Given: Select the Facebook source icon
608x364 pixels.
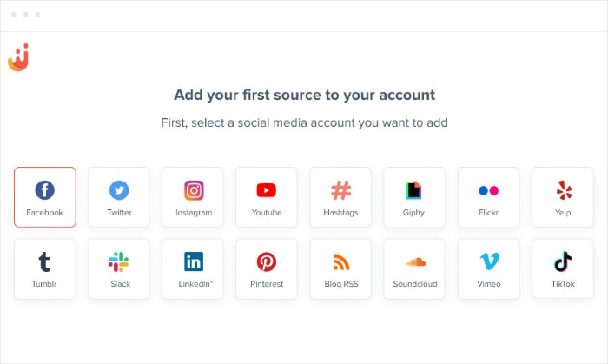Looking at the screenshot, I should coord(44,190).
